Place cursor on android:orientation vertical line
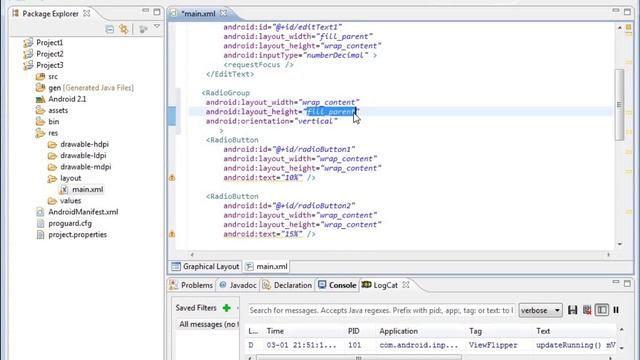 coord(271,121)
